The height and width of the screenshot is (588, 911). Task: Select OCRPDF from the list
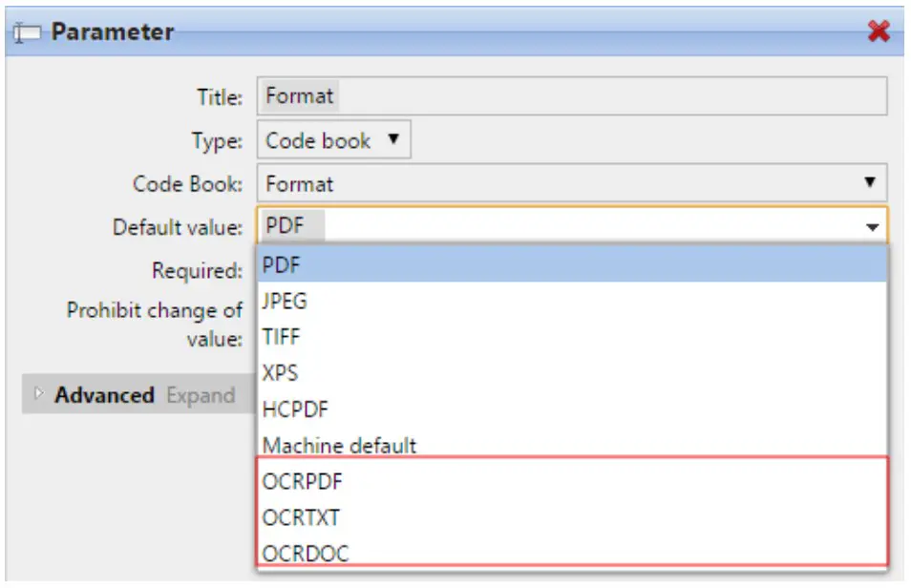(571, 482)
